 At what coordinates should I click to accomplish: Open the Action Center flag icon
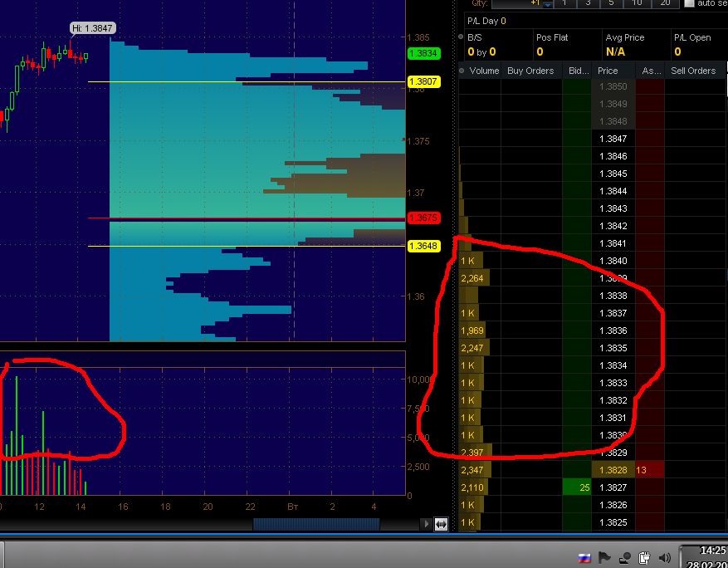[604, 557]
